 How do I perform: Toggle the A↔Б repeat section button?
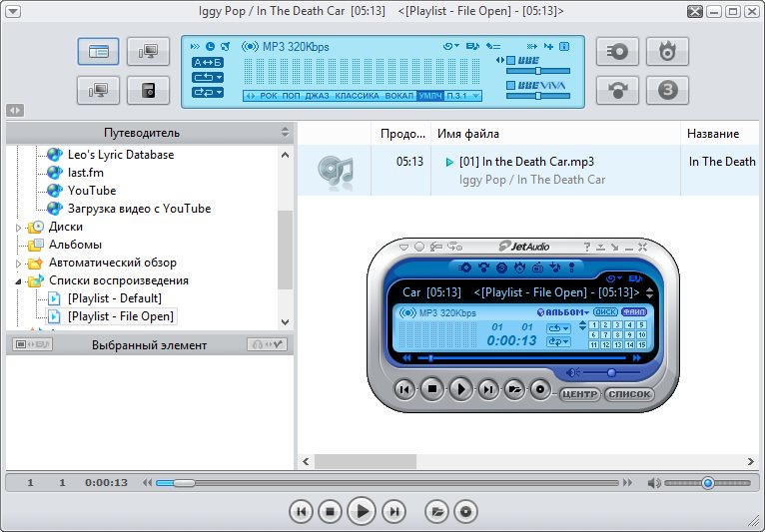click(x=208, y=63)
